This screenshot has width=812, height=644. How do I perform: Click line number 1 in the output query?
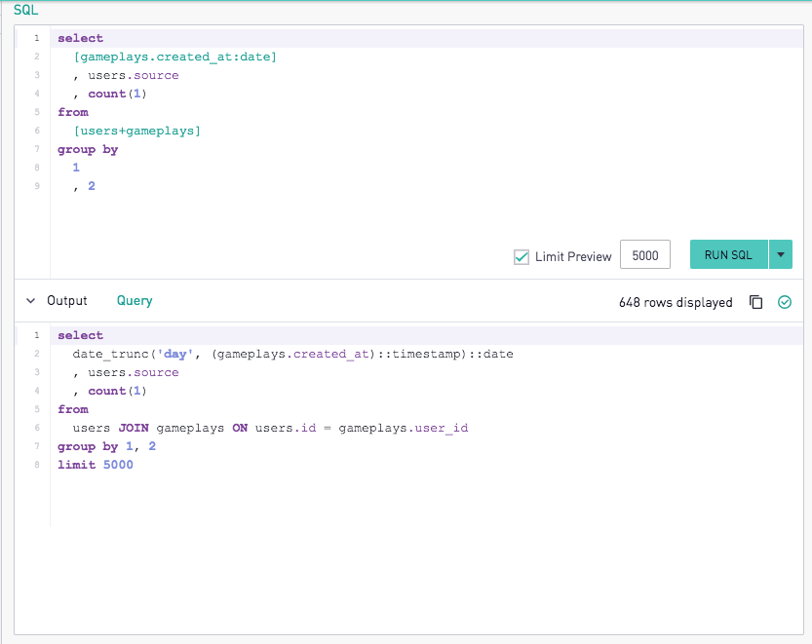coord(36,335)
